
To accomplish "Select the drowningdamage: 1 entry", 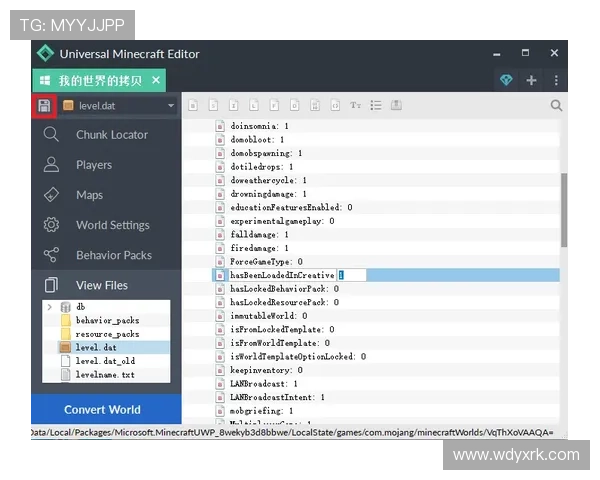I will [268, 194].
